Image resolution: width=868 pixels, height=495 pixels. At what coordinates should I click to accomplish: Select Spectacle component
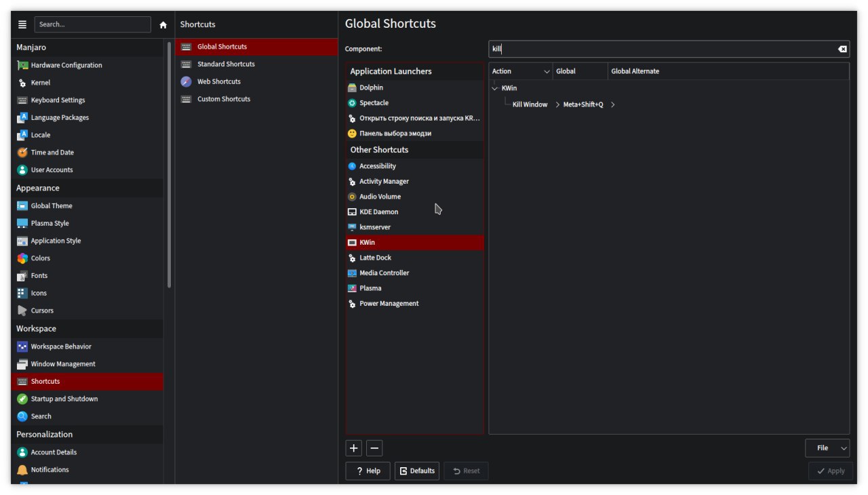pyautogui.click(x=414, y=103)
